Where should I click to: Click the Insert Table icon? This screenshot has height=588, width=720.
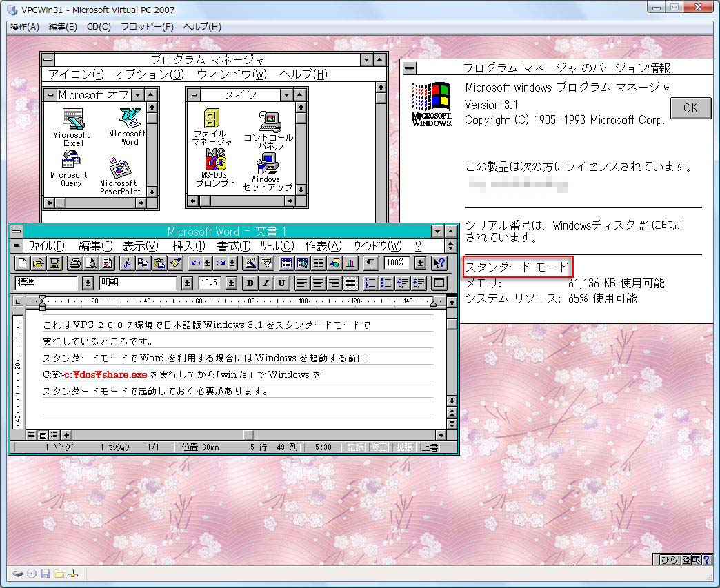tap(286, 263)
